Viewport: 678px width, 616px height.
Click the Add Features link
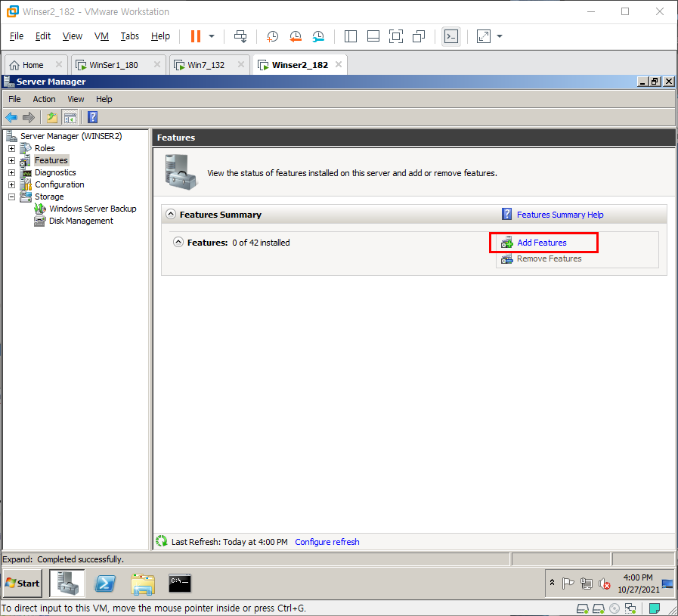[x=541, y=243]
